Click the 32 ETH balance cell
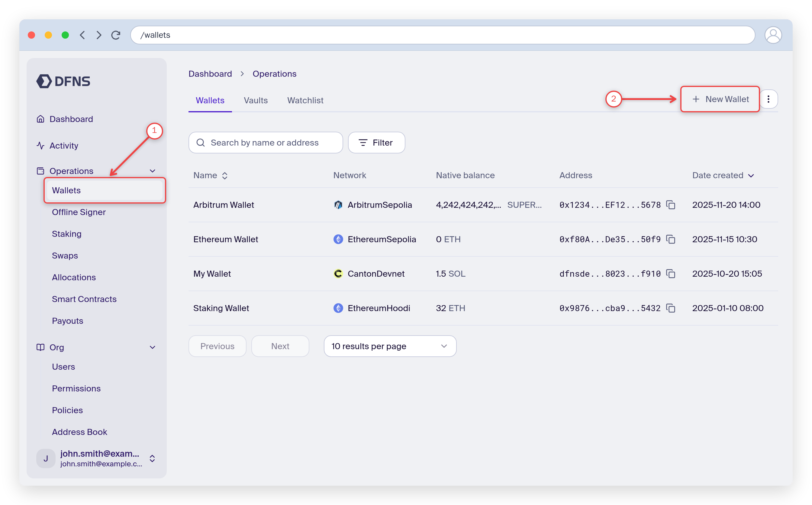The width and height of the screenshot is (812, 505). point(451,308)
